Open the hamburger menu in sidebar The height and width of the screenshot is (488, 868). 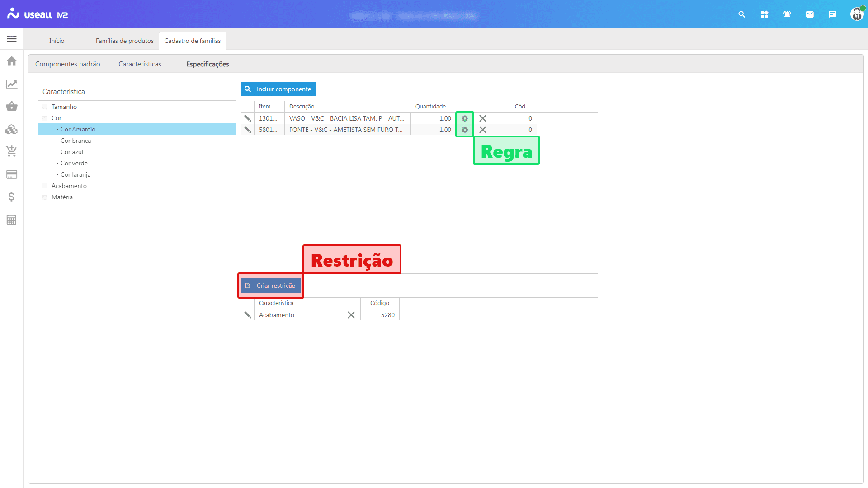click(x=12, y=39)
